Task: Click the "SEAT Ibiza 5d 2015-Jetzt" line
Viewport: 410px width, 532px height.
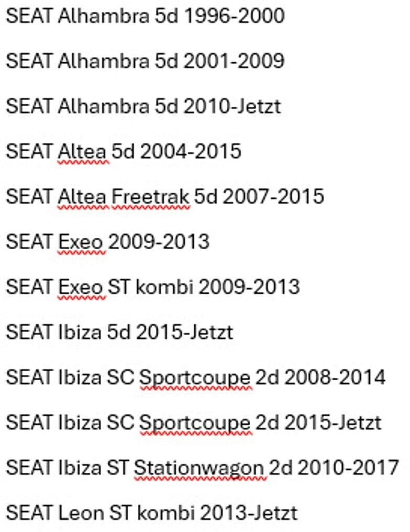Action: coord(119,332)
